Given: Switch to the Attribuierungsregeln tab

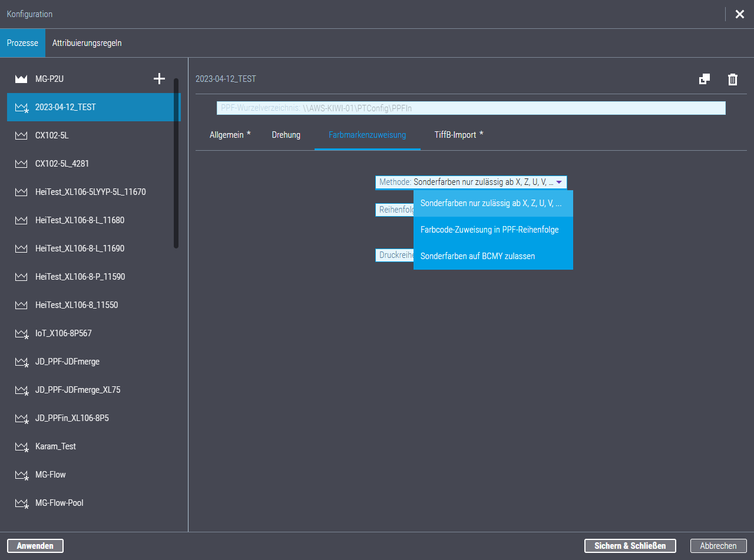Looking at the screenshot, I should tap(87, 42).
